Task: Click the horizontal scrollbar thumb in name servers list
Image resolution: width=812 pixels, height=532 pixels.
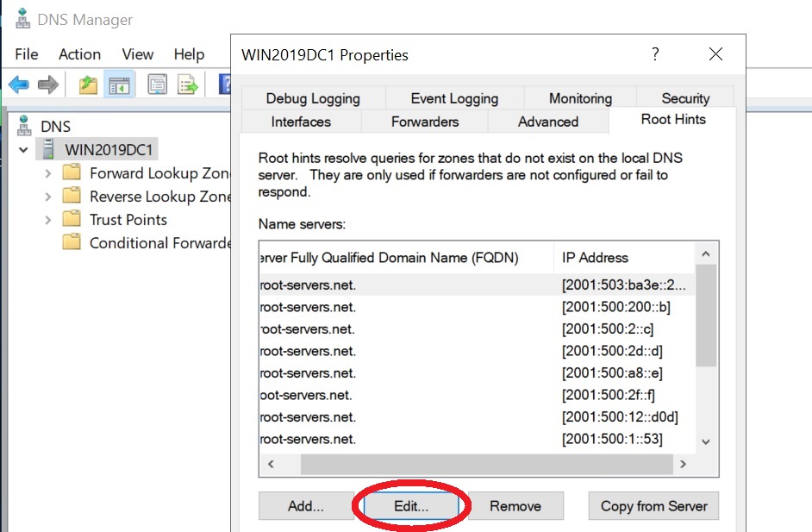Action: point(487,464)
